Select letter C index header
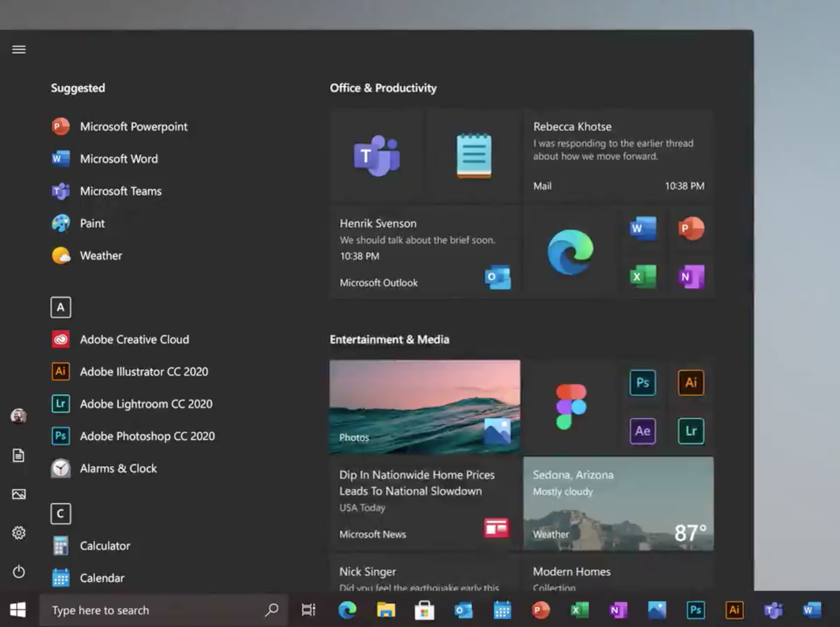840x627 pixels. point(61,514)
